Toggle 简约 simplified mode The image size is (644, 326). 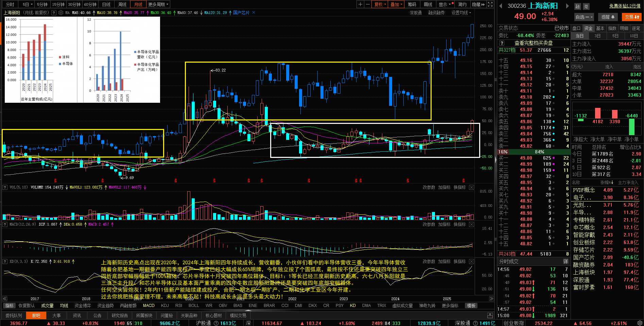pos(462,4)
